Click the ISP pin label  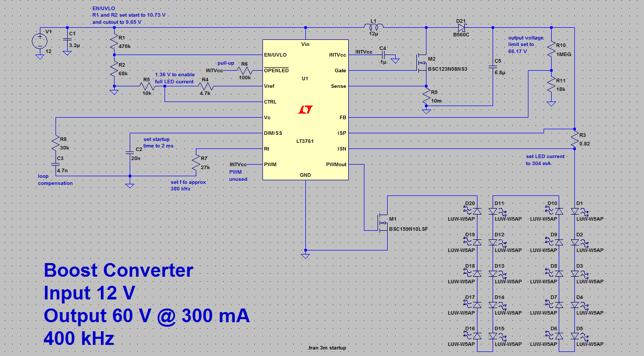[342, 133]
